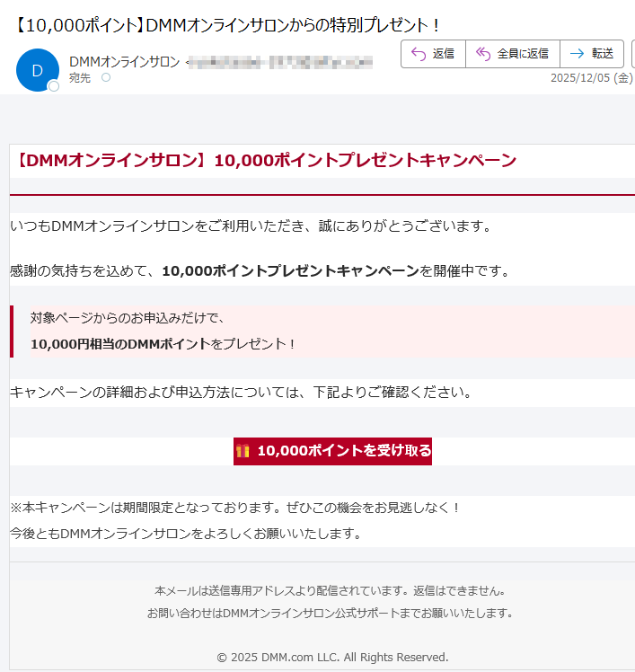The width and height of the screenshot is (635, 672).
Task: Click the greeting line starting いつもDMMオンラインサロン
Action: click(x=251, y=225)
